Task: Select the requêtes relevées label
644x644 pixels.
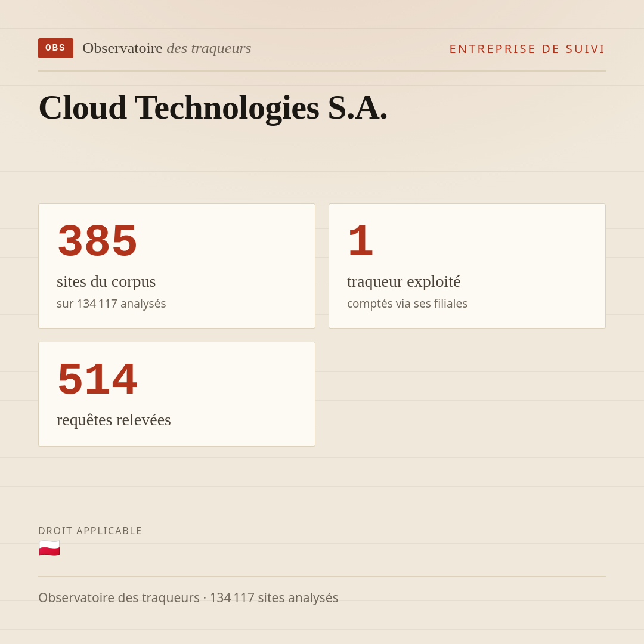Action: point(114,420)
